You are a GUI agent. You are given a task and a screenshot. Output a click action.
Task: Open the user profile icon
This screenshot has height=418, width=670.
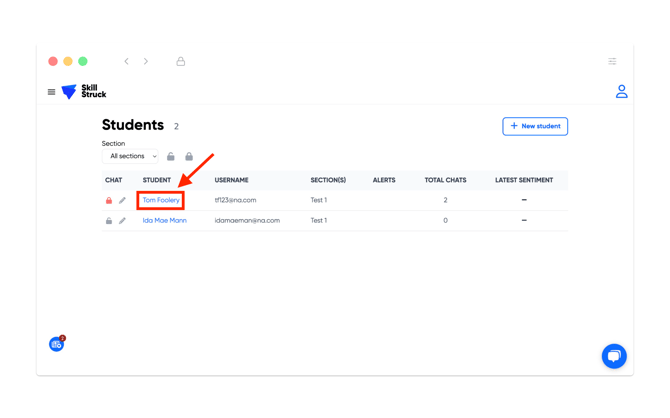point(621,91)
